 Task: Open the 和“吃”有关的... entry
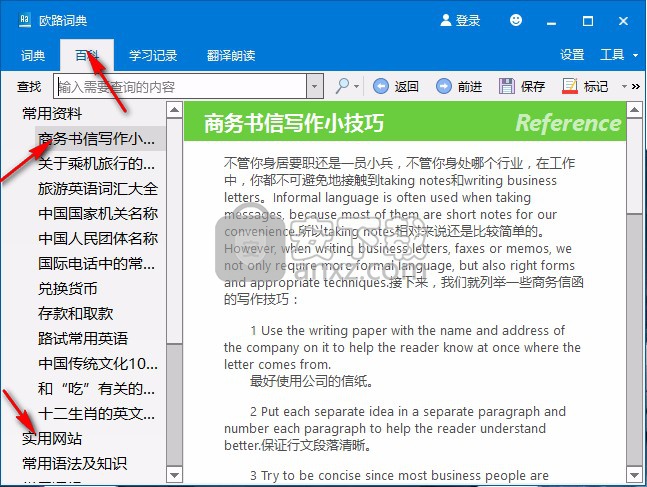pyautogui.click(x=97, y=388)
